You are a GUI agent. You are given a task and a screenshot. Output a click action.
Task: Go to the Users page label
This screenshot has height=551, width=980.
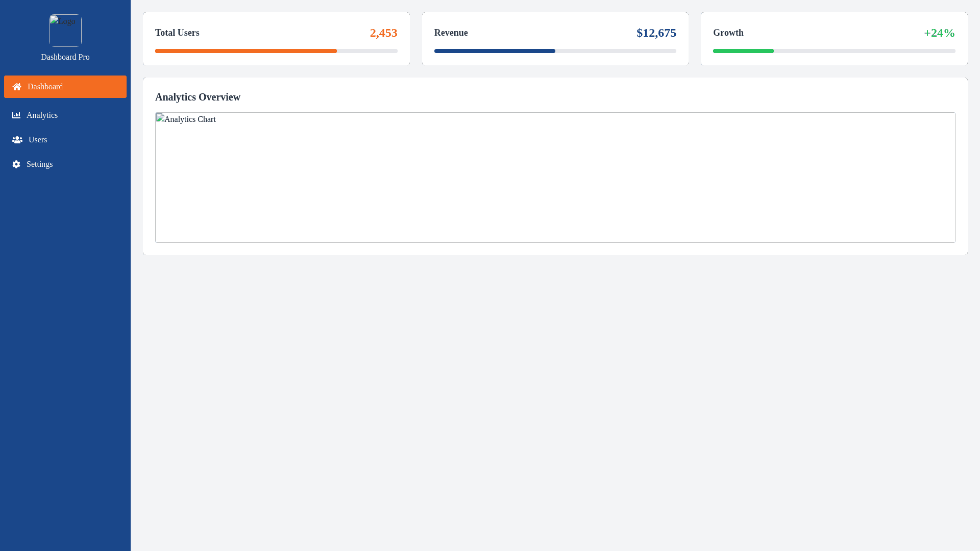pos(38,140)
